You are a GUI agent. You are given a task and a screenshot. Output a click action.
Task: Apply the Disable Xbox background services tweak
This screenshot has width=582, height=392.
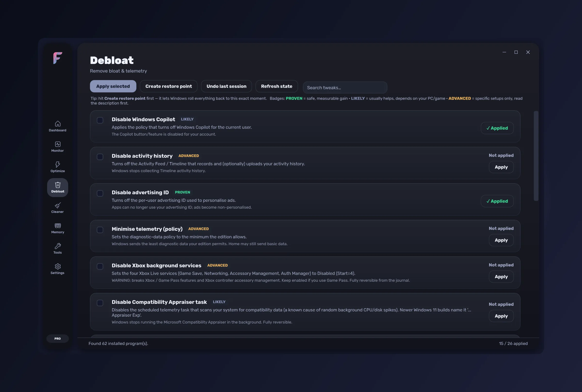pyautogui.click(x=501, y=276)
